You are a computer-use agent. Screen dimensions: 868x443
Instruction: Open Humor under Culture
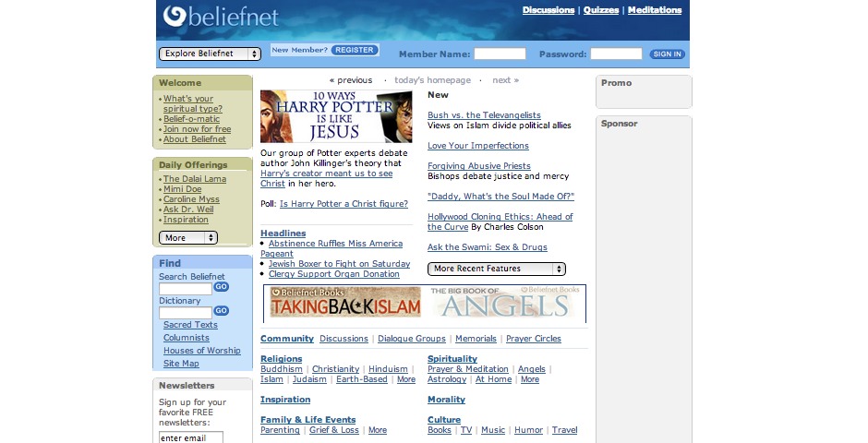tap(528, 430)
